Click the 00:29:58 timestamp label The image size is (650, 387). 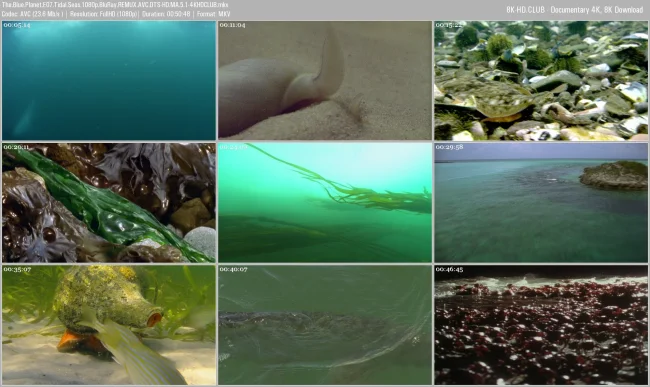click(449, 147)
